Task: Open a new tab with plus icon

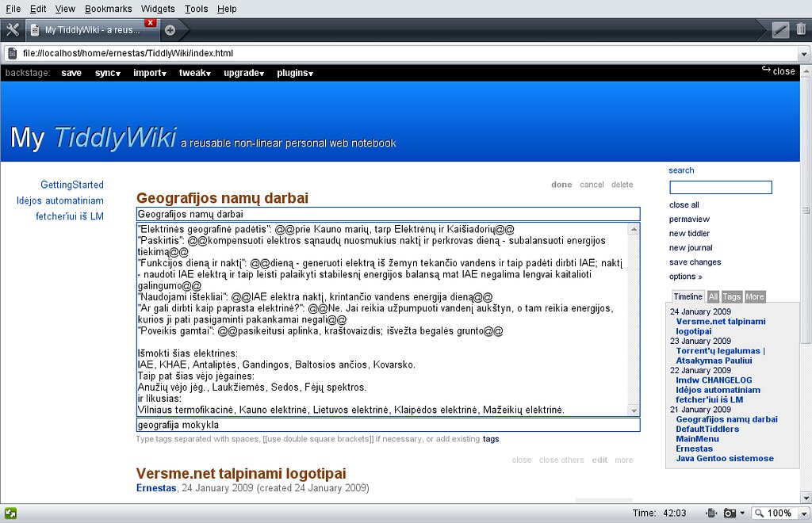Action: click(170, 30)
